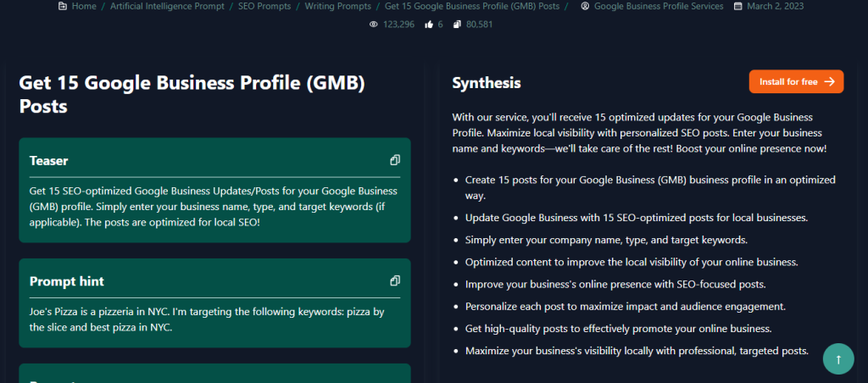Click the Prompt hint section heading

(66, 280)
